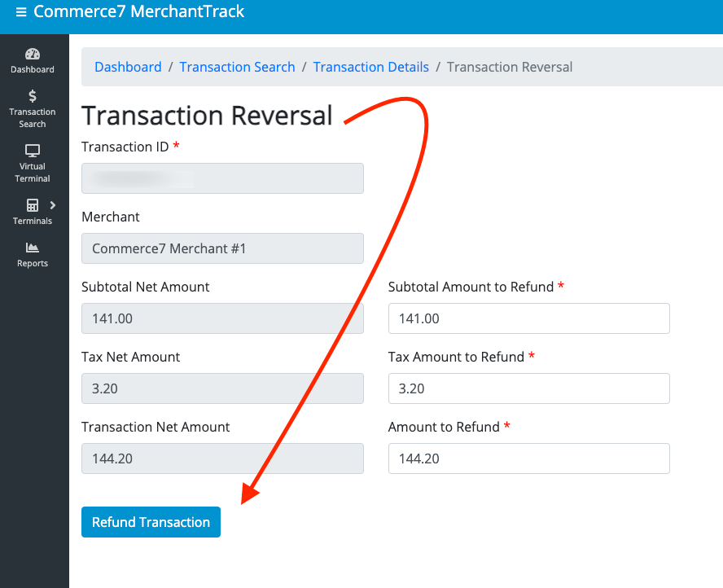
Task: Select the Dashboard speedometer icon in sidebar
Action: point(33,52)
